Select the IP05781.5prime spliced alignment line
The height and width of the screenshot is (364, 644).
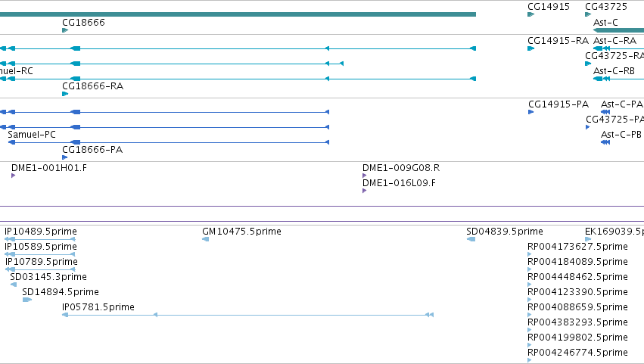pos(247,315)
